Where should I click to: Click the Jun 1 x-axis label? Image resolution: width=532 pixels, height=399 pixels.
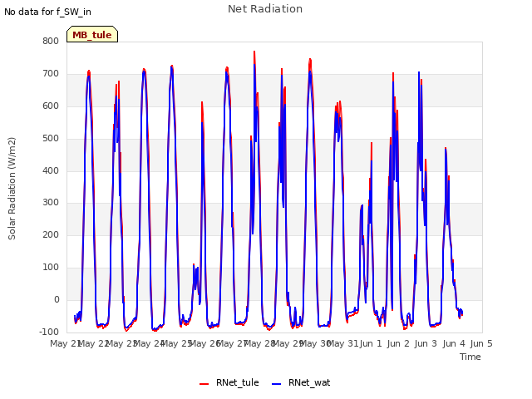[371, 343]
